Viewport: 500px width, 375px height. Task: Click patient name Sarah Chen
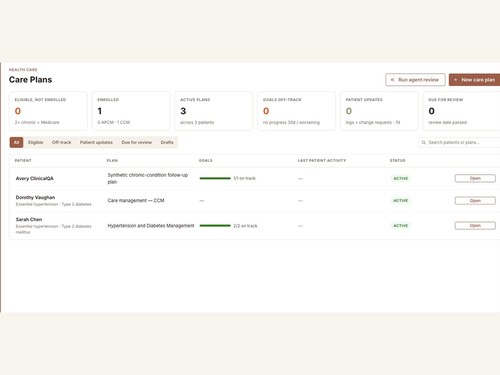coord(29,220)
